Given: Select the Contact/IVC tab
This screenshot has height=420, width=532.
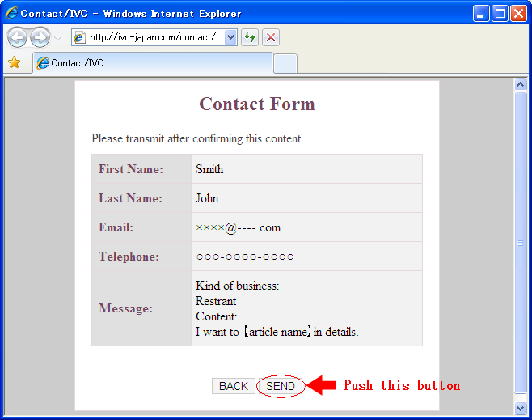Looking at the screenshot, I should point(153,63).
